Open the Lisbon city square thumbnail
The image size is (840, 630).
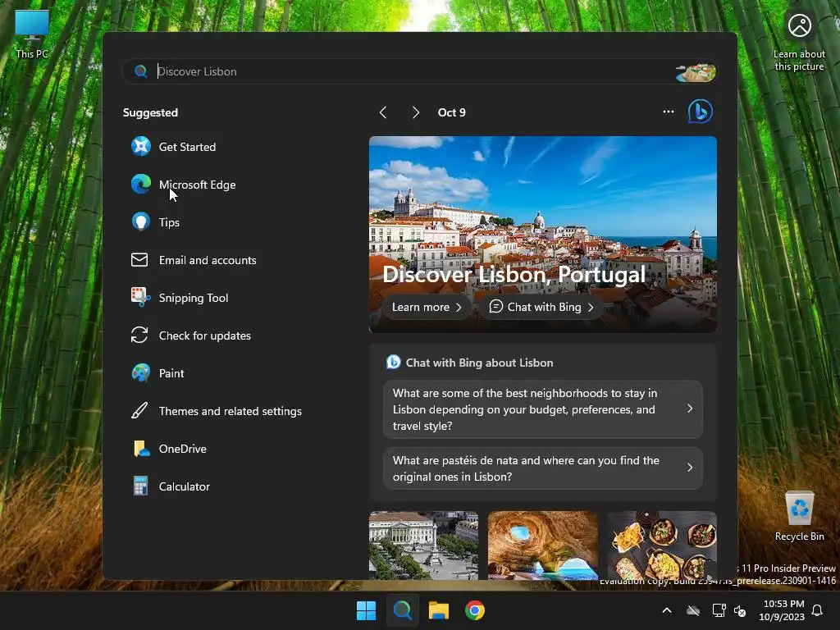423,546
